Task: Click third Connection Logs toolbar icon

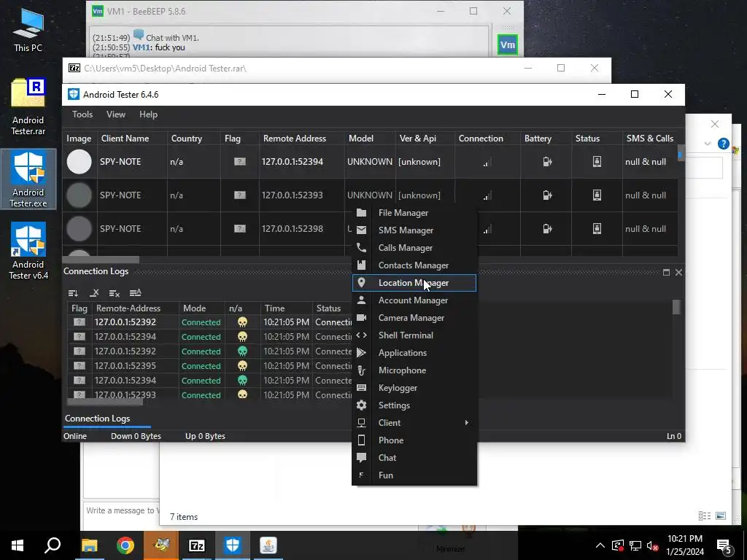Action: (115, 293)
